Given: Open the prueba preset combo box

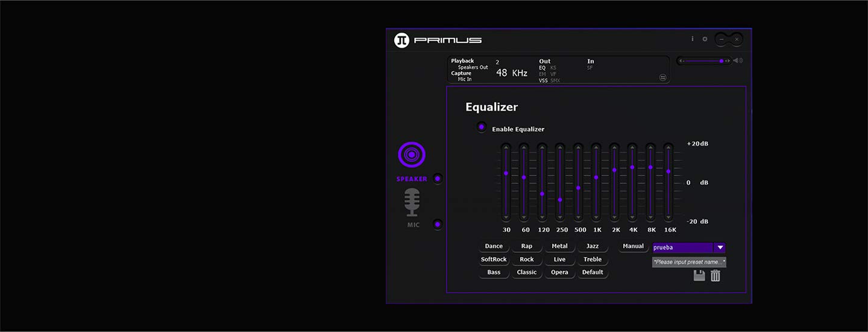Looking at the screenshot, I should (689, 247).
